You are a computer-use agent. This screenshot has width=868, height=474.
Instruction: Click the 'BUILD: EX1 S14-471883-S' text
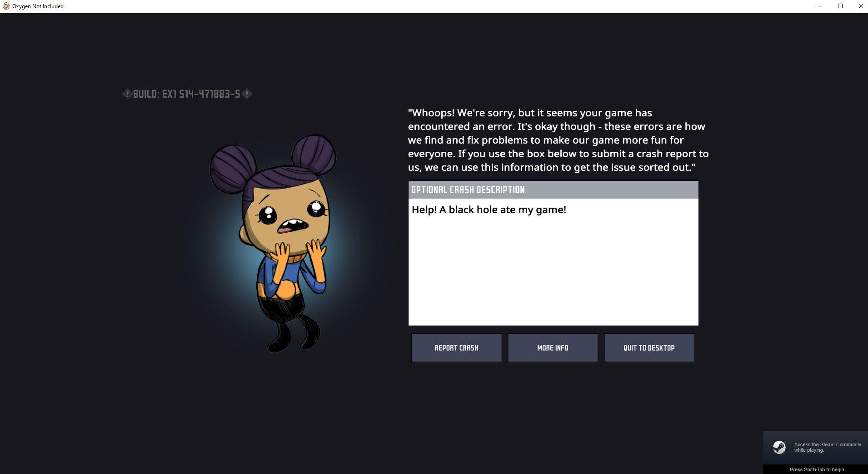[x=187, y=94]
